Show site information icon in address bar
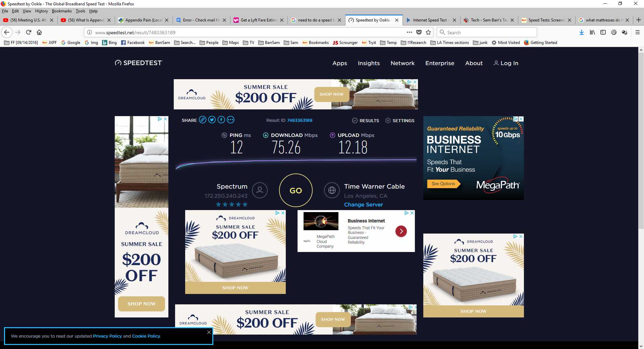The height and width of the screenshot is (349, 644). click(90, 32)
